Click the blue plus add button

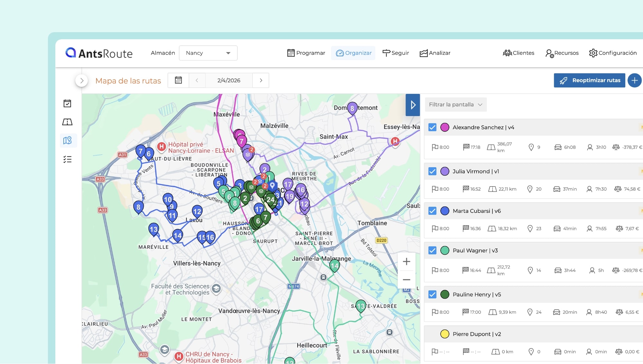(634, 80)
